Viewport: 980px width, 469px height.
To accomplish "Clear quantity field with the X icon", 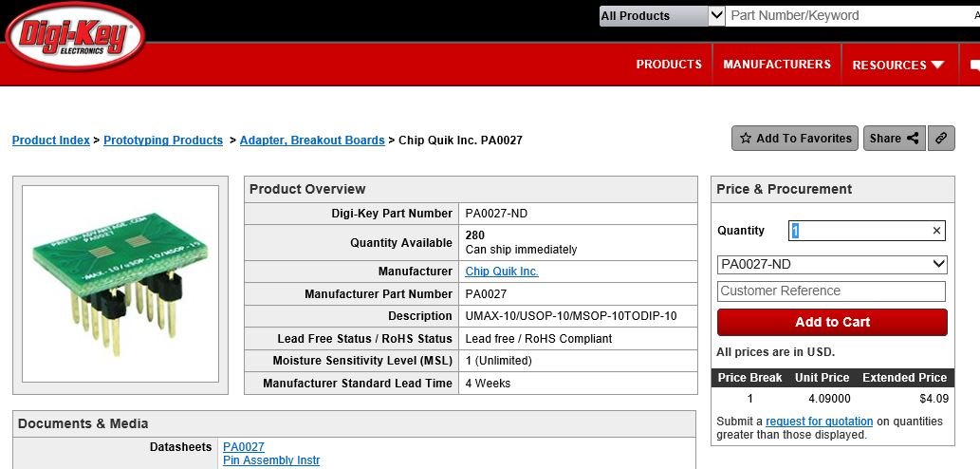I will coord(936,231).
